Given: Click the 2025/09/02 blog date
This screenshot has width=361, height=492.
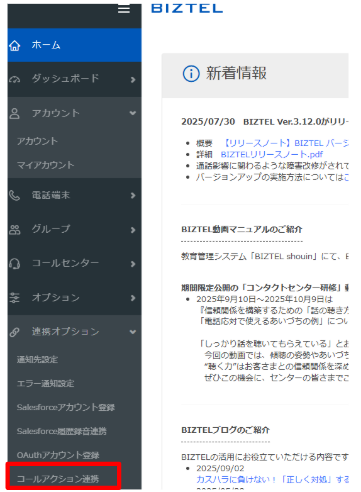Looking at the screenshot, I should click(x=220, y=468).
